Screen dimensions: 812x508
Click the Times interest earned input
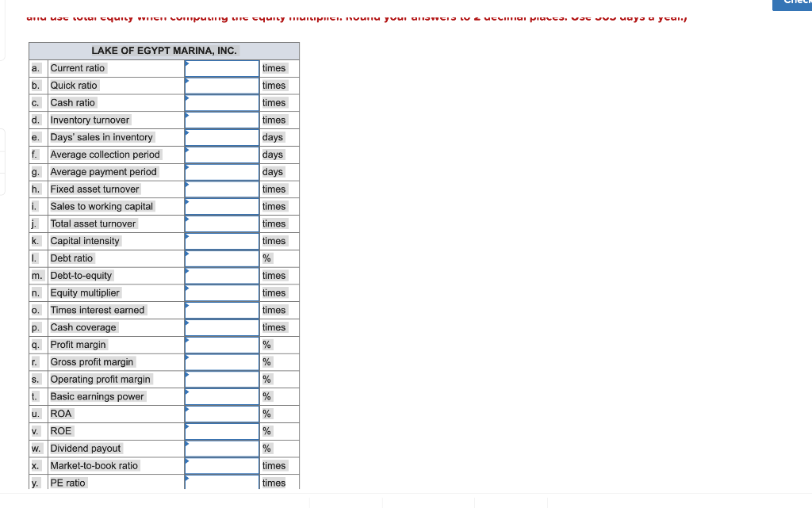[x=222, y=310]
